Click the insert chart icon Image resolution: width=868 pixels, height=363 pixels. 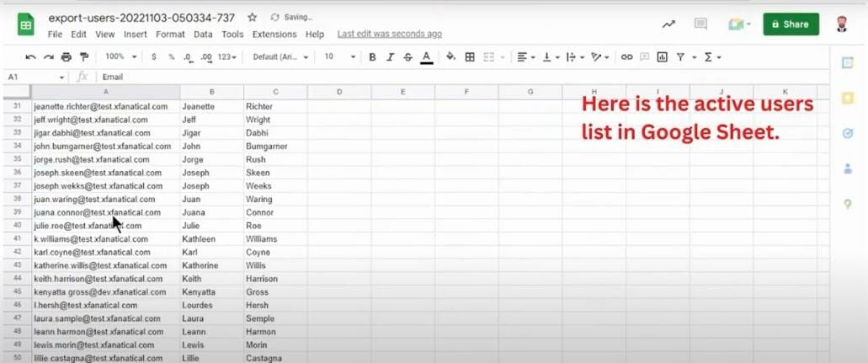click(x=662, y=56)
